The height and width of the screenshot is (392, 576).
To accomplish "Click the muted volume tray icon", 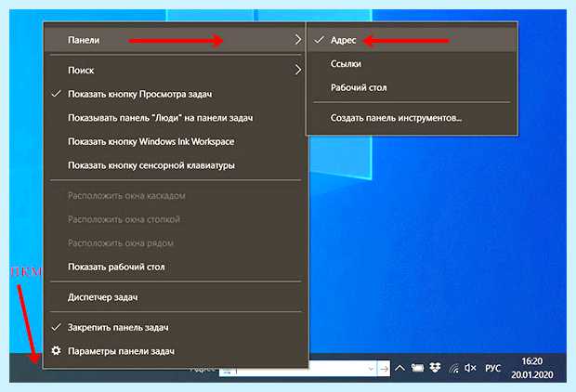I will click(x=470, y=368).
